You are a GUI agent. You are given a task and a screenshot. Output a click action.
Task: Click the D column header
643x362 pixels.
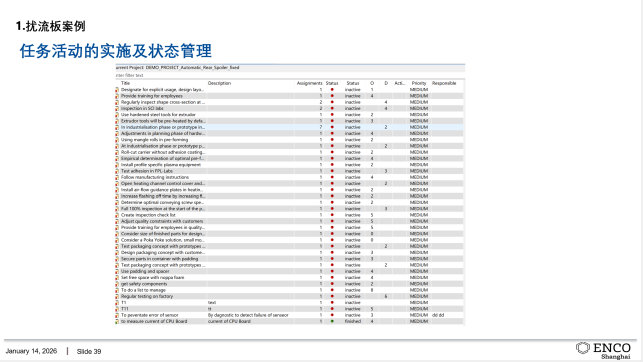386,83
